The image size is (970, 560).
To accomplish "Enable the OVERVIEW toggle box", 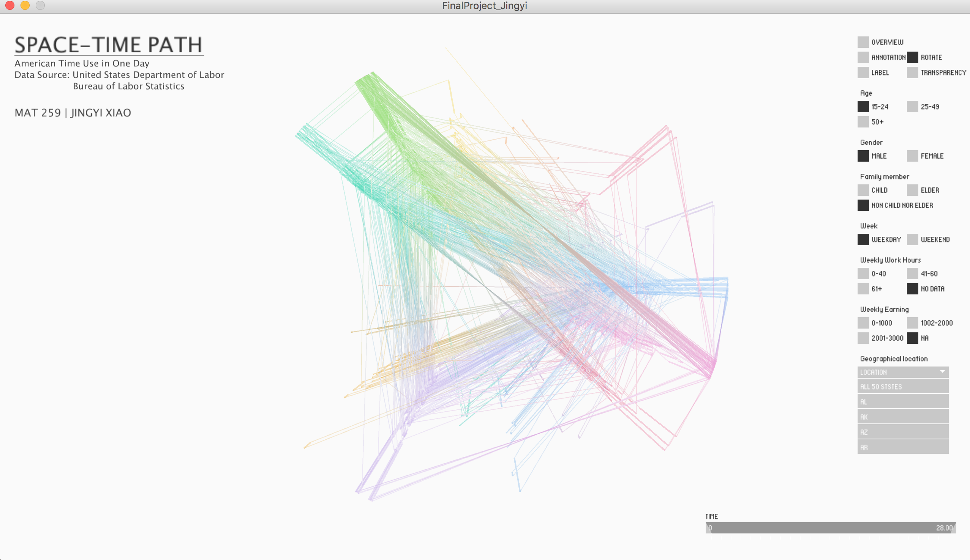I will (863, 42).
